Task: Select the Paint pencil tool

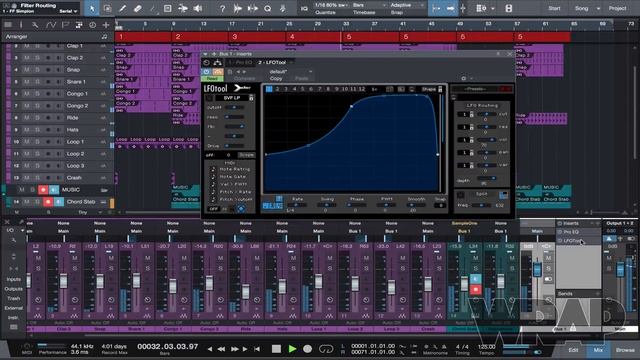Action: pyautogui.click(x=122, y=8)
